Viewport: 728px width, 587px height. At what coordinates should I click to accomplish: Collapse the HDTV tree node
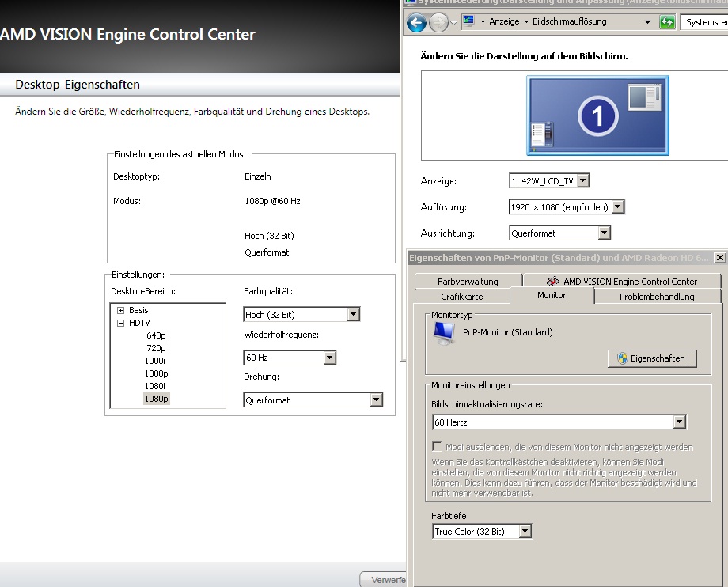coord(121,323)
